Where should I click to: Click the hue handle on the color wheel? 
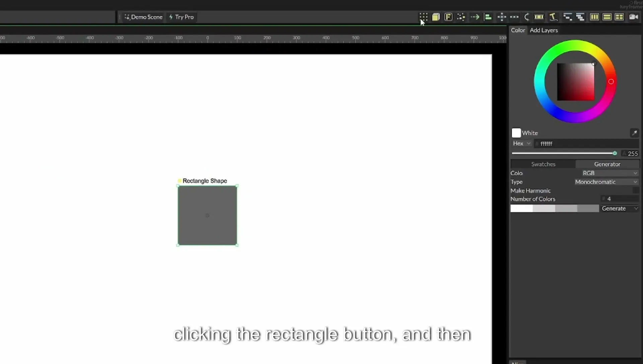tap(611, 82)
